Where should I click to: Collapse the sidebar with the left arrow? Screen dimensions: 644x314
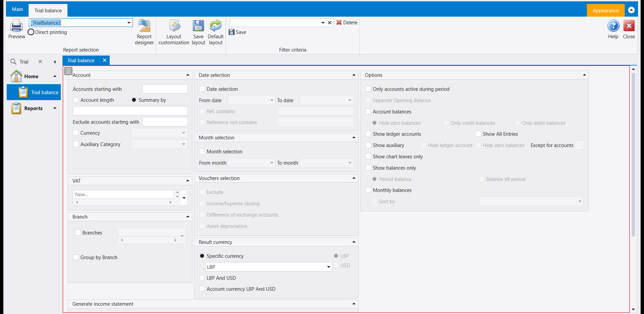(55, 62)
